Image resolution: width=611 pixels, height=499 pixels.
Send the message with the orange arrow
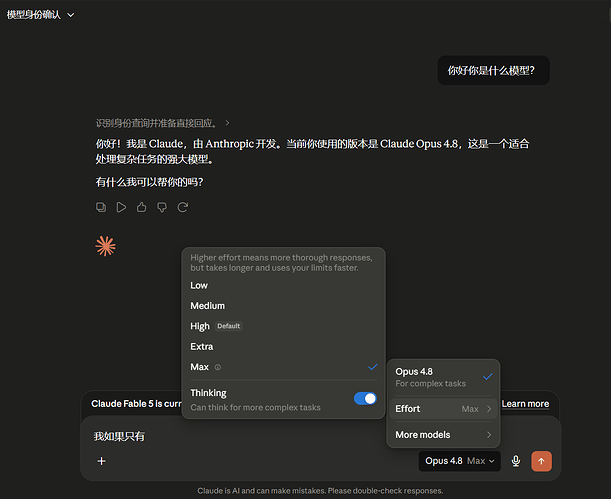point(541,461)
